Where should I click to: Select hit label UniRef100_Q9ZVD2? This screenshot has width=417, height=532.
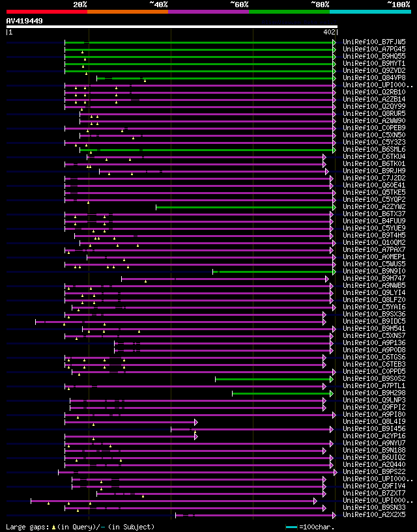[x=374, y=70]
